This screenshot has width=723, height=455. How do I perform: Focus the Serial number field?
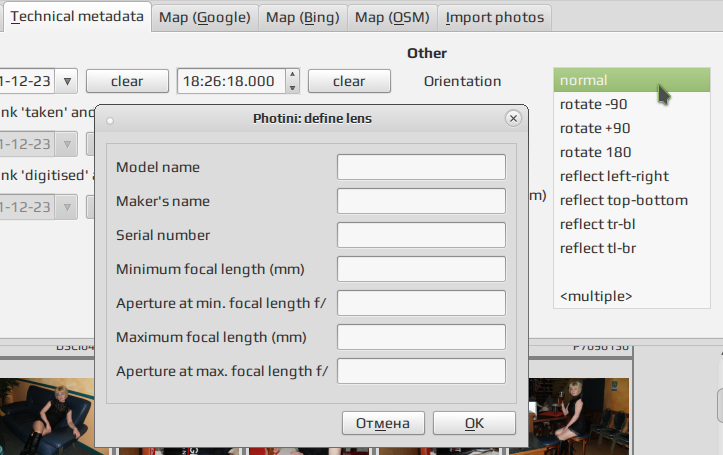[x=421, y=235]
